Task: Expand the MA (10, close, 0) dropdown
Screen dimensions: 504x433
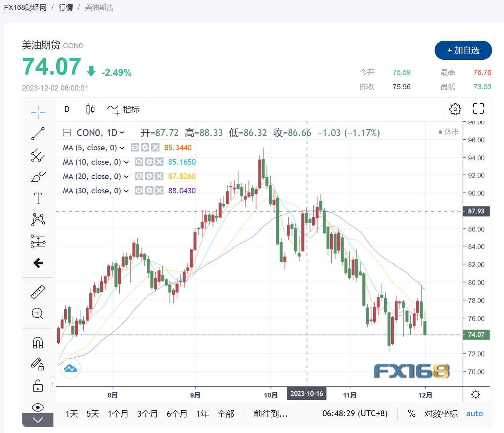Action: pyautogui.click(x=126, y=162)
